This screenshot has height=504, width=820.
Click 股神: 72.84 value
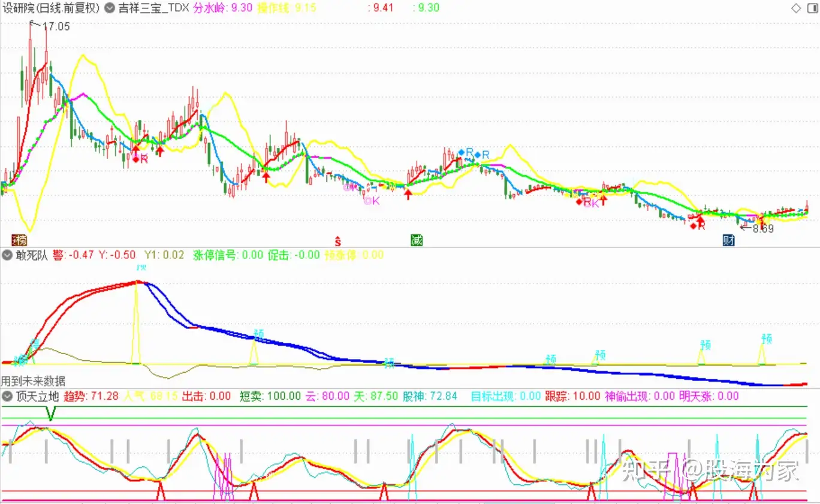[x=430, y=396]
